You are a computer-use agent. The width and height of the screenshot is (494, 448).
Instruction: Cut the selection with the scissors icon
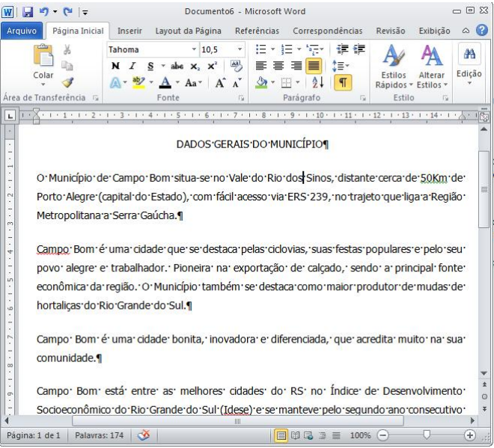[x=67, y=49]
